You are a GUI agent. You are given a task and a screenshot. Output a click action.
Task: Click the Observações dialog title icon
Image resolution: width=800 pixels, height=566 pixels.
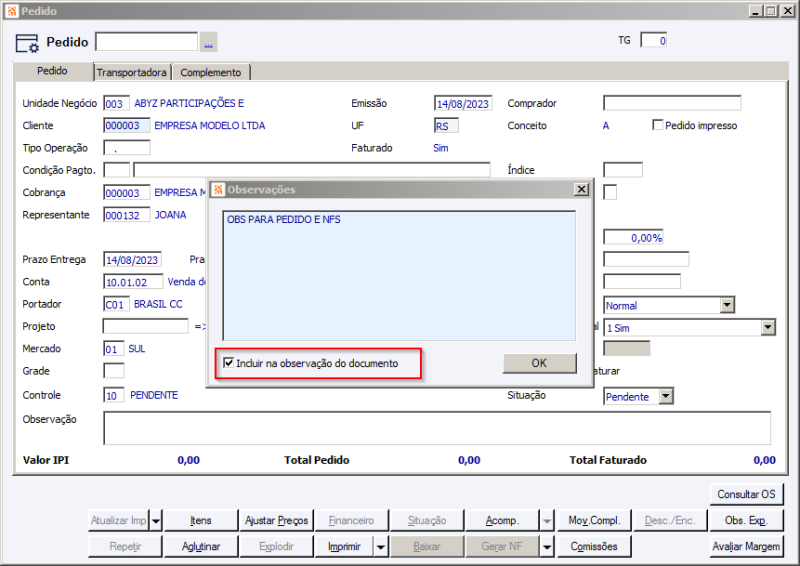218,189
